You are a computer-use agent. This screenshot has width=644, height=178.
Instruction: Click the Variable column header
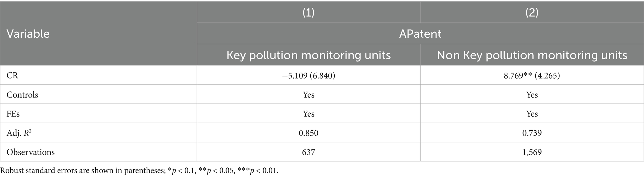pyautogui.click(x=28, y=34)
